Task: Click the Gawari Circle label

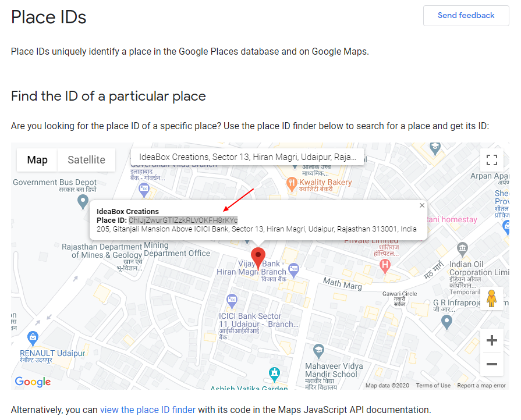Action: click(399, 294)
